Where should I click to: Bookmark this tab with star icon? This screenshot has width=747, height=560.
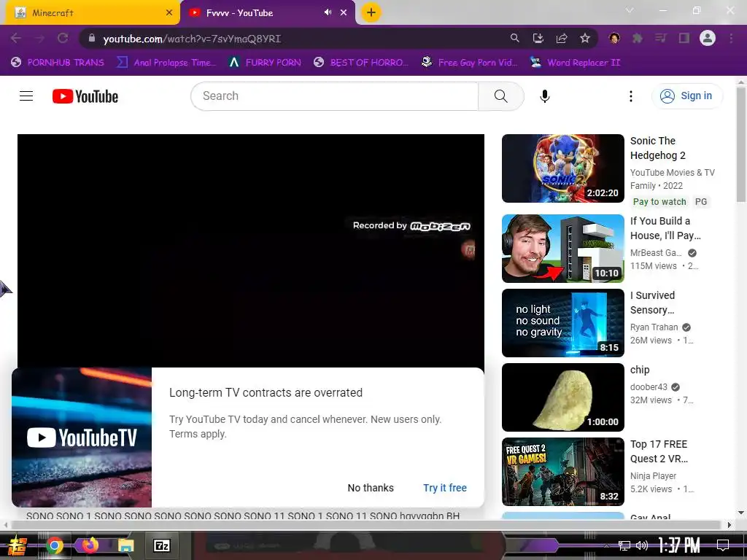click(x=585, y=38)
